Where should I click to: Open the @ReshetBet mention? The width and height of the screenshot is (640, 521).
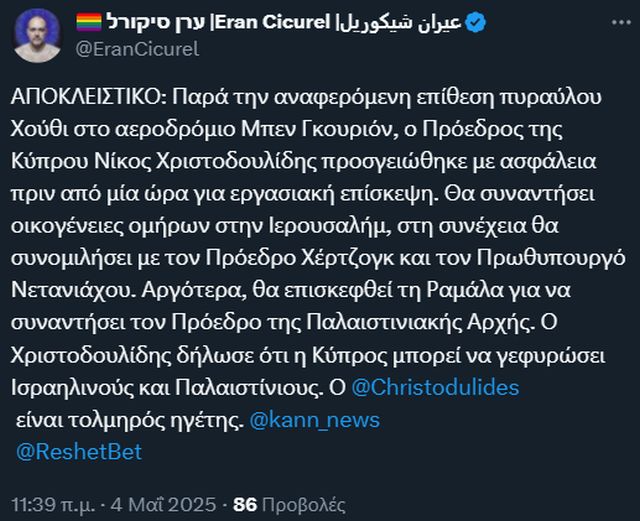click(x=79, y=452)
